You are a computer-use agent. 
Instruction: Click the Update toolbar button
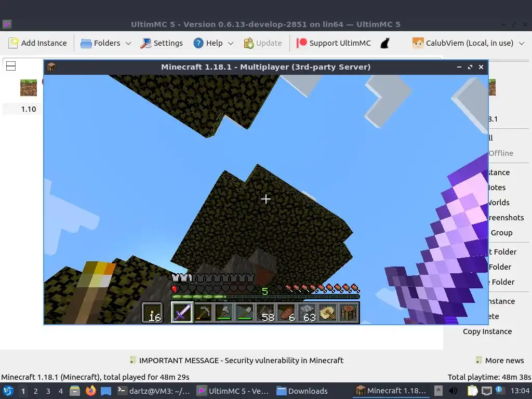263,43
